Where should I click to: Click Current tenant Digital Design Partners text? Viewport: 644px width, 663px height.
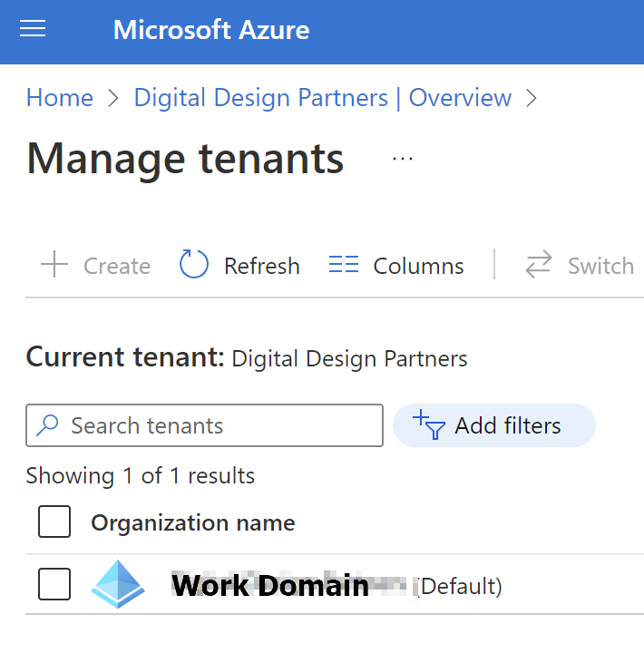click(247, 357)
